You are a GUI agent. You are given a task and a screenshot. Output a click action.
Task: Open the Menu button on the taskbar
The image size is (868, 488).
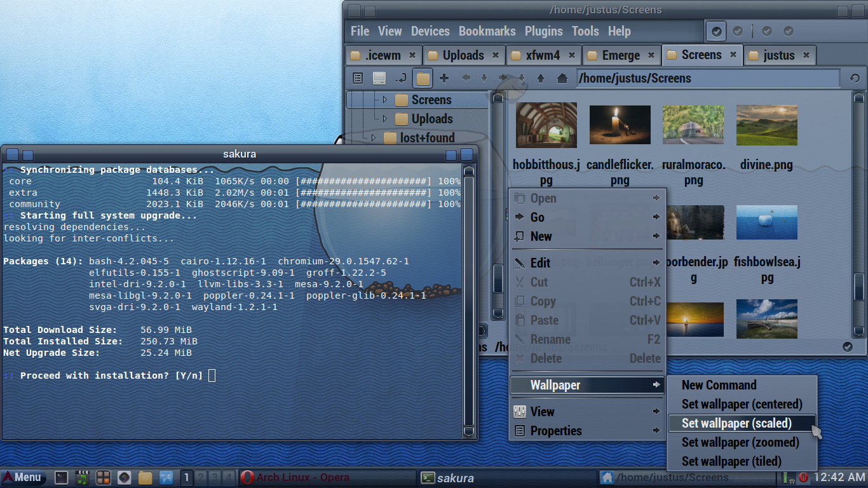[23, 477]
